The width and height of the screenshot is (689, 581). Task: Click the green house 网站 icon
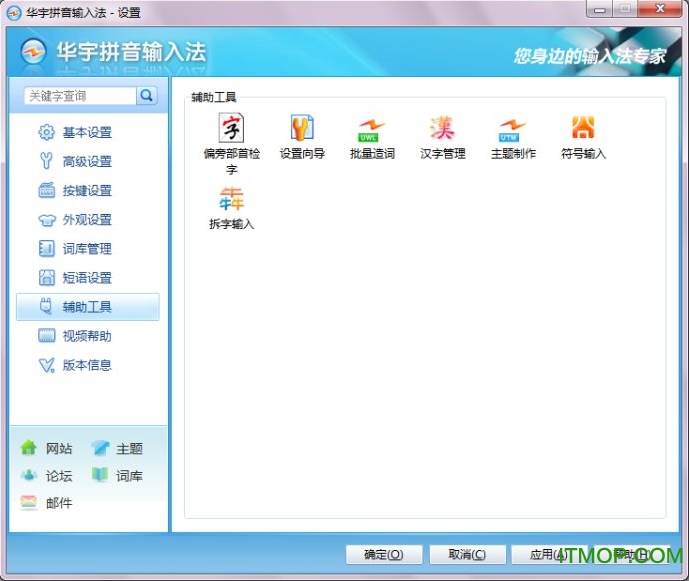(29, 448)
